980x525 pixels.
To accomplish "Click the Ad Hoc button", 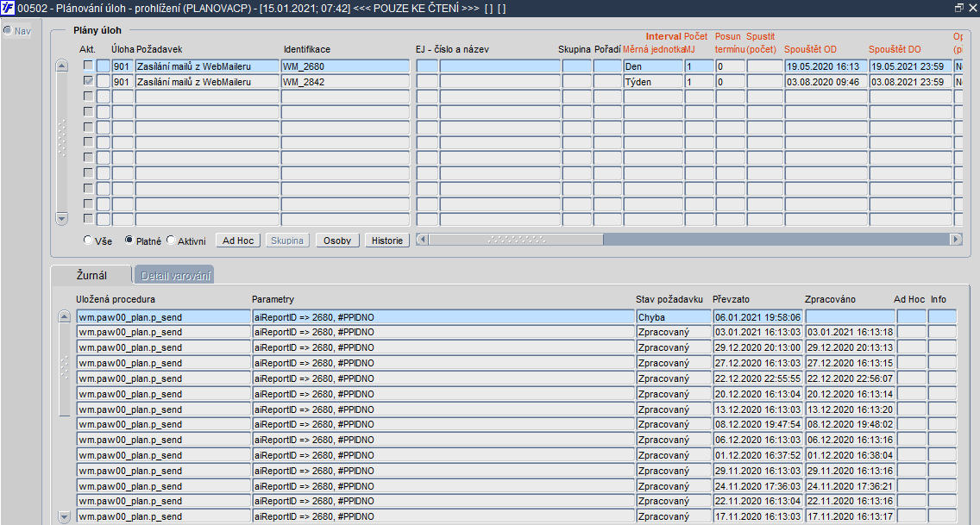I will 238,241.
